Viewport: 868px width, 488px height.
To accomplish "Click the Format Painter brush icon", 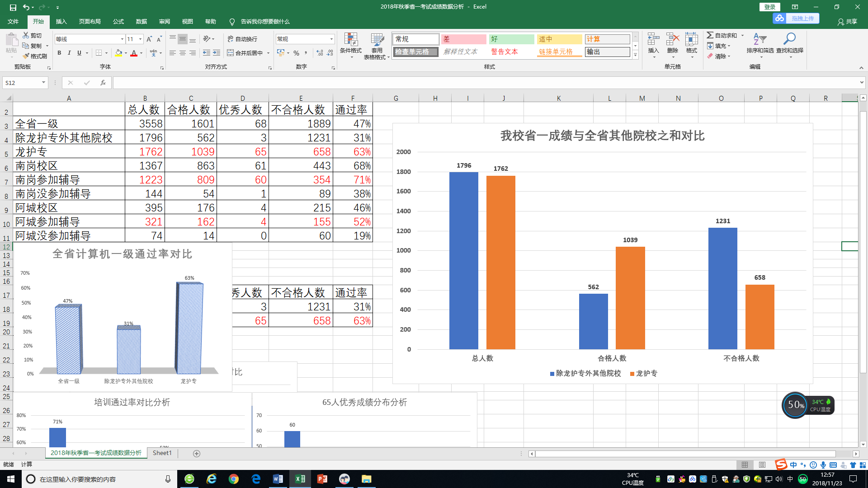I will (x=26, y=56).
